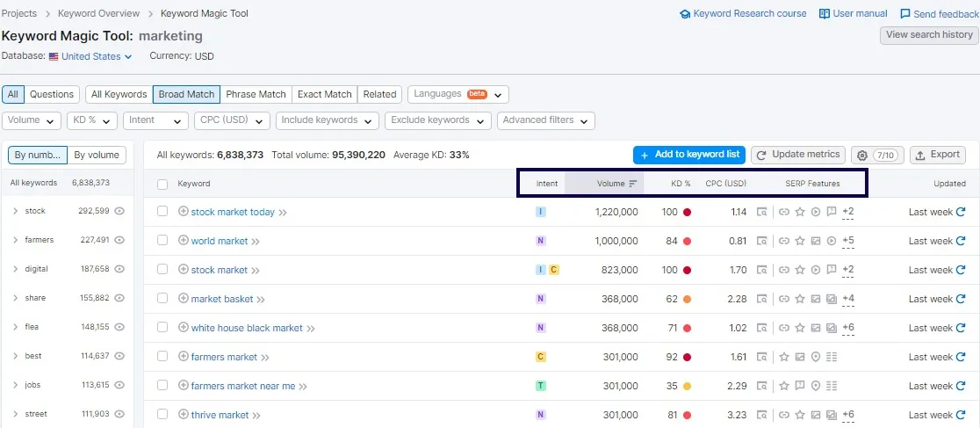Click Add to keyword list button
This screenshot has width=980, height=428.
click(688, 155)
